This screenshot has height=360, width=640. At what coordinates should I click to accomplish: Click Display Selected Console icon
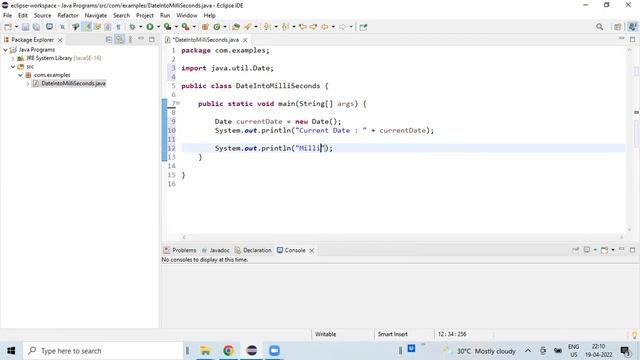(x=587, y=250)
